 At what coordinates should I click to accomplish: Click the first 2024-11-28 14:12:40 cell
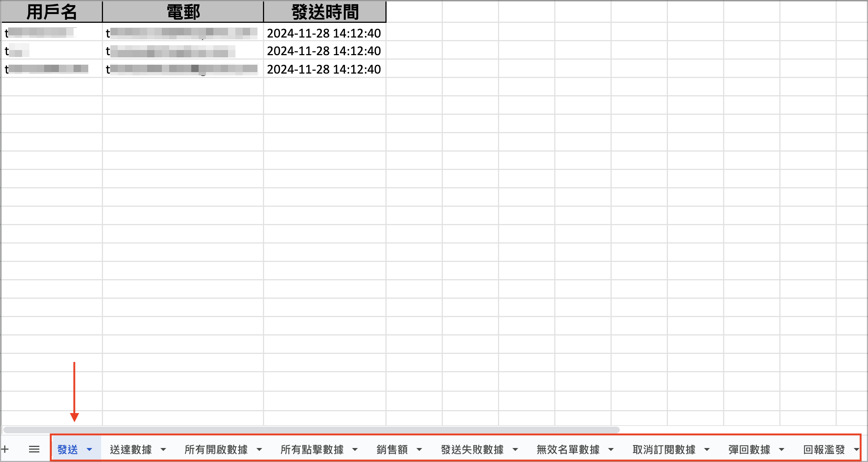click(x=324, y=33)
